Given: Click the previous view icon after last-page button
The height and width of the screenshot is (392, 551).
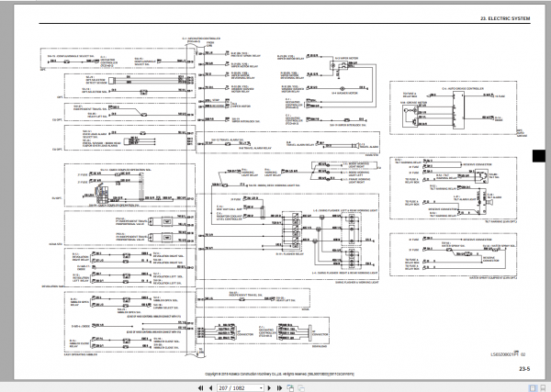Looking at the screenshot, I should point(290,387).
